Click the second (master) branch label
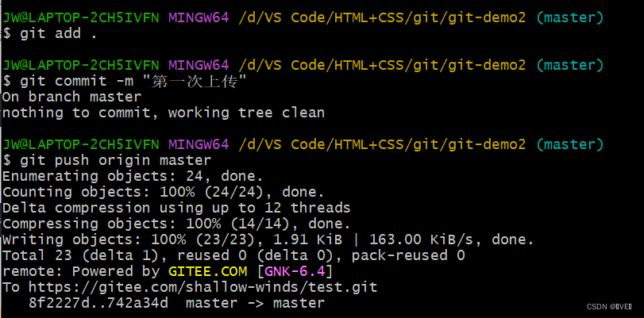The image size is (644, 318). (x=570, y=65)
